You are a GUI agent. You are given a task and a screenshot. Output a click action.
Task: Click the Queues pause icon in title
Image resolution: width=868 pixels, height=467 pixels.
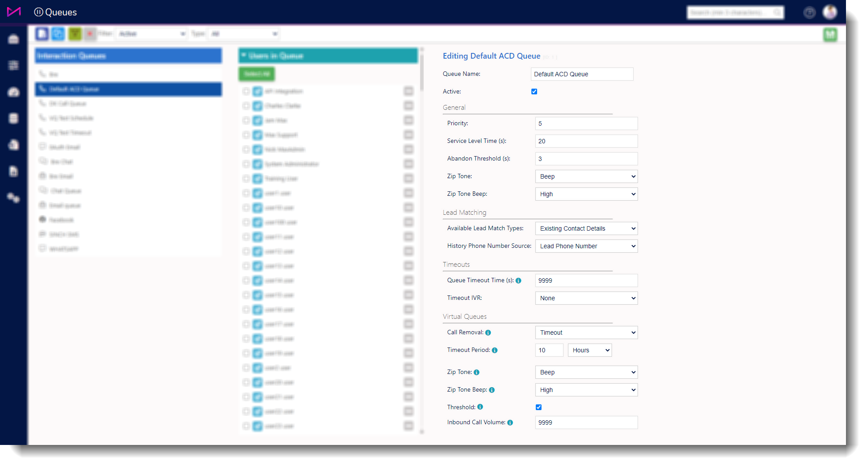(39, 12)
